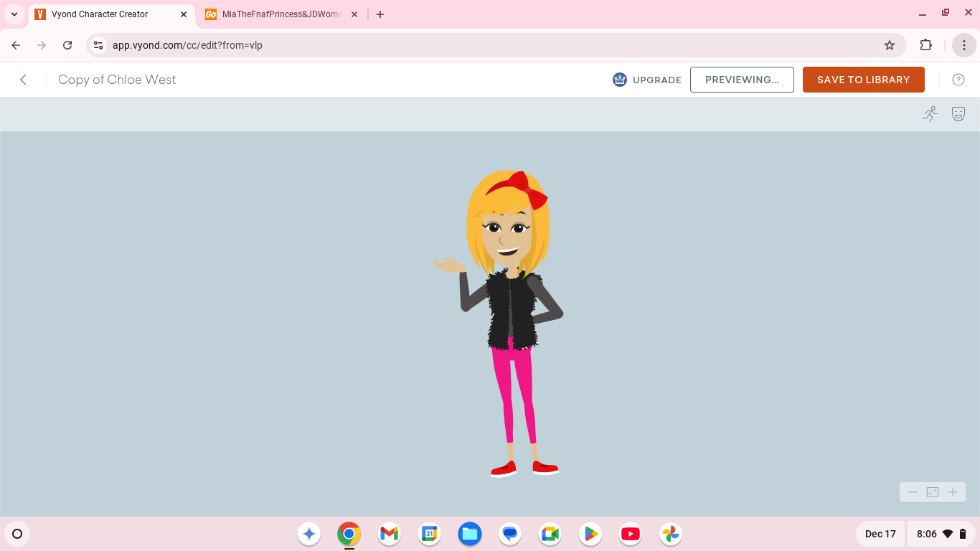Click the browser back arrow
The height and width of the screenshot is (551, 980).
(16, 45)
